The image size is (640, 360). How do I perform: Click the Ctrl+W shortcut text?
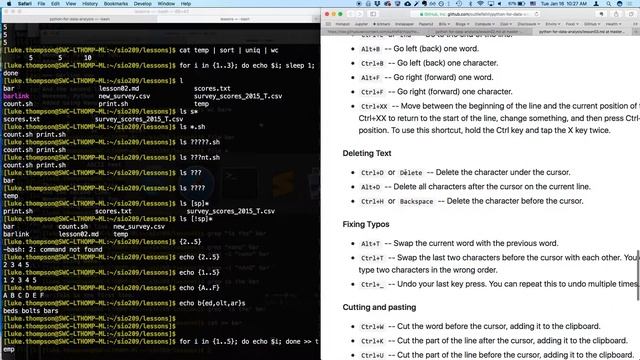pos(372,327)
